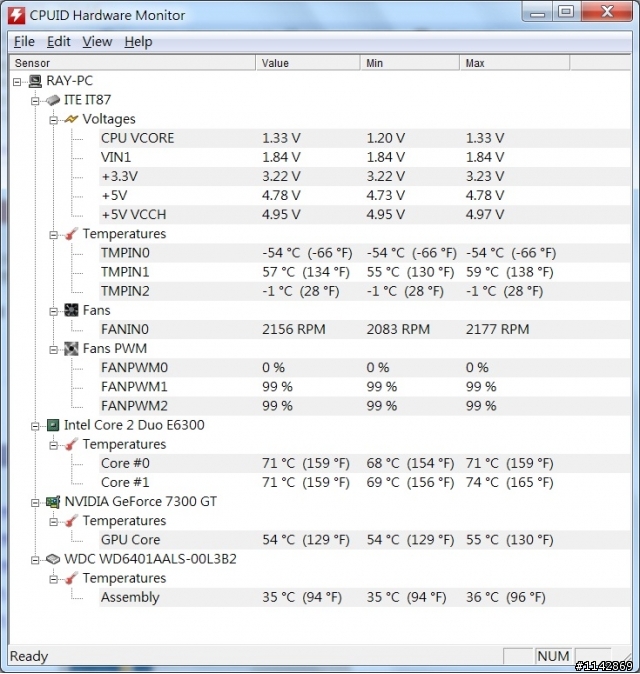640x674 pixels.
Task: Click the 1.20 V min value of CPU VCORE
Action: coord(386,138)
